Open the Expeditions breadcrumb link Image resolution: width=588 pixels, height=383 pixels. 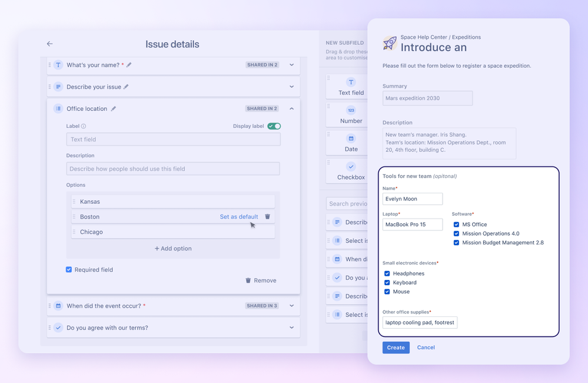click(x=466, y=37)
